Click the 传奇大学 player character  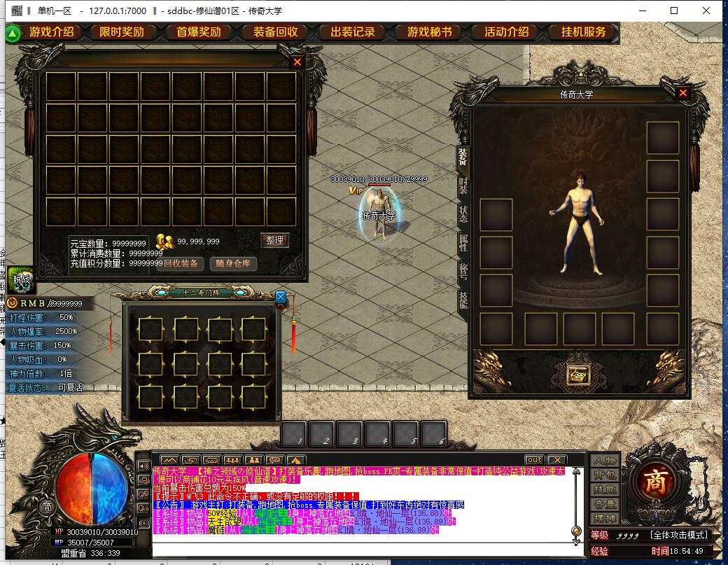(x=380, y=212)
